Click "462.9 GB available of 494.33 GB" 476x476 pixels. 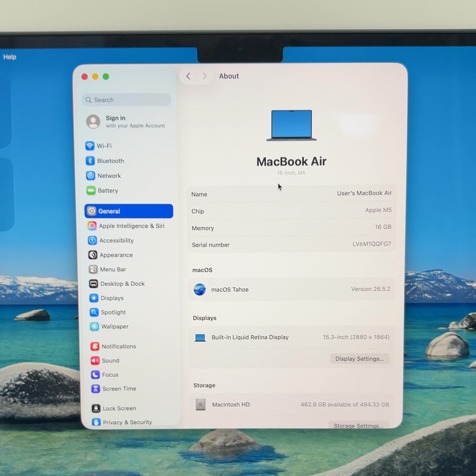point(345,404)
